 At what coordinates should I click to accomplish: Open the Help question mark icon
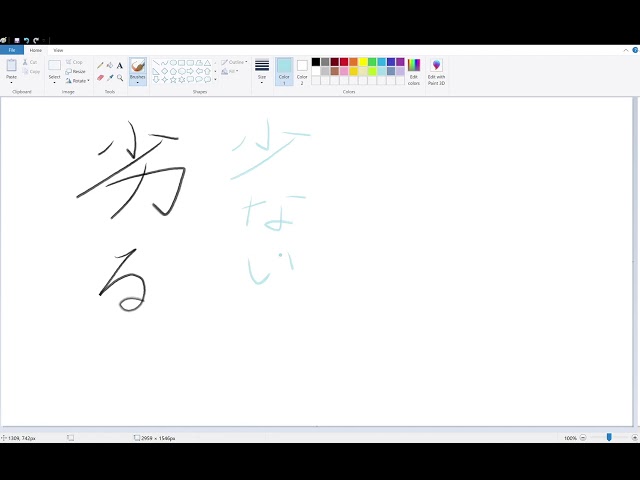[635, 50]
